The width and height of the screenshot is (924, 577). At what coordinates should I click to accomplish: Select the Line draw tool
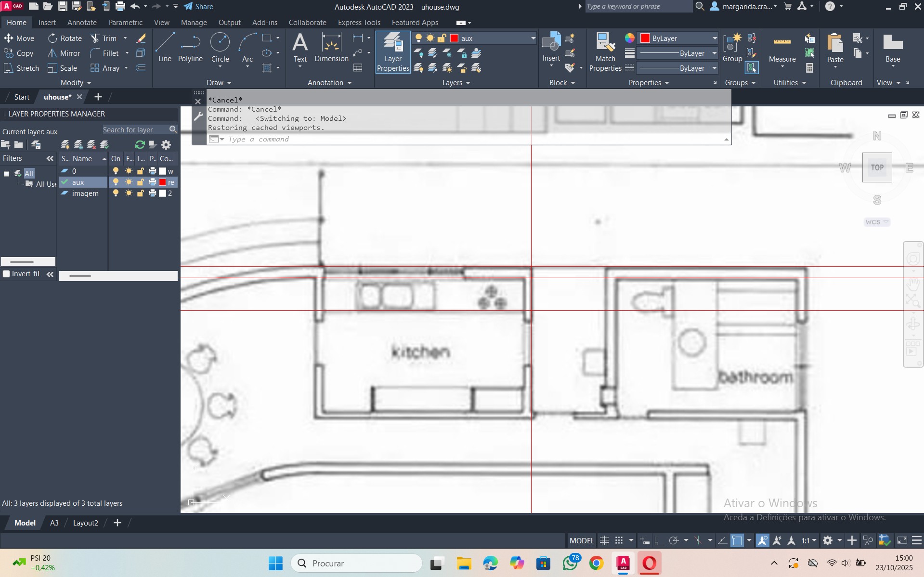click(x=165, y=47)
